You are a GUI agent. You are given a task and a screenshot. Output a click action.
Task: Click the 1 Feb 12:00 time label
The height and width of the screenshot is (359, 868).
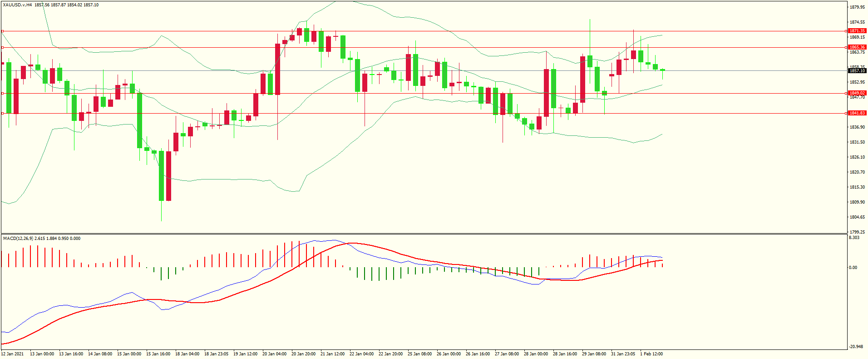click(x=651, y=354)
